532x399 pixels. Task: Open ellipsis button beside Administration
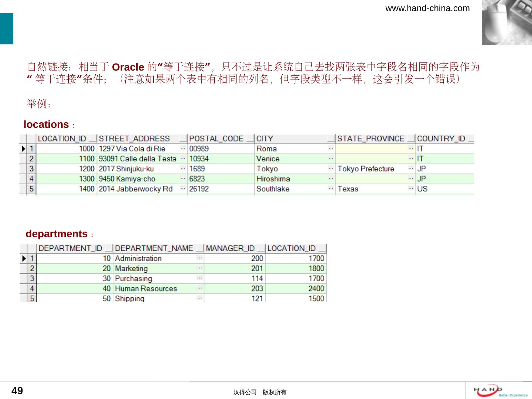pyautogui.click(x=199, y=258)
